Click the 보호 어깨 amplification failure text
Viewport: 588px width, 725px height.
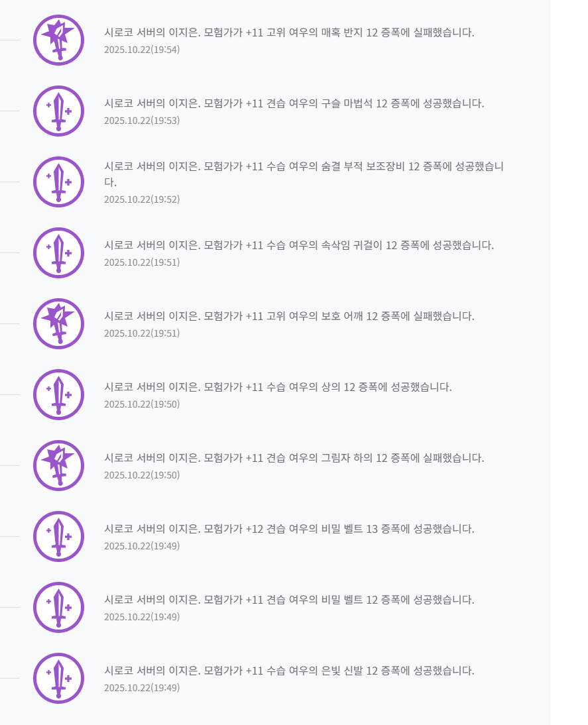pyautogui.click(x=289, y=316)
